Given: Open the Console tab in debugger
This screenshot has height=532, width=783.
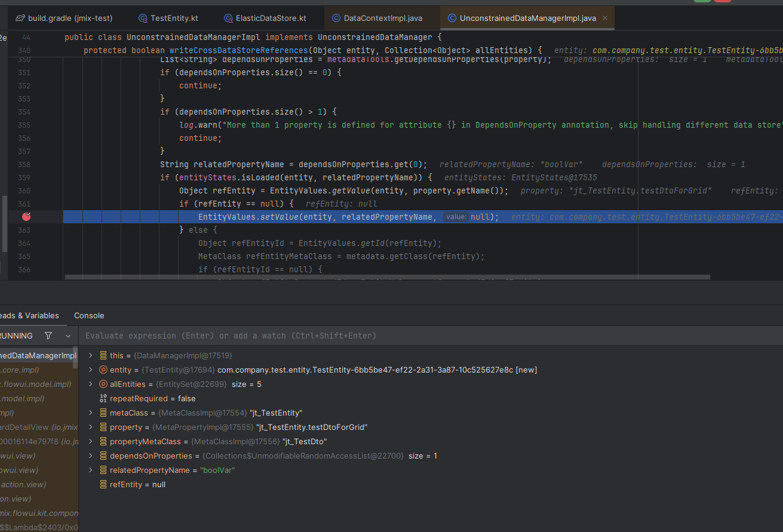Looking at the screenshot, I should (x=89, y=316).
